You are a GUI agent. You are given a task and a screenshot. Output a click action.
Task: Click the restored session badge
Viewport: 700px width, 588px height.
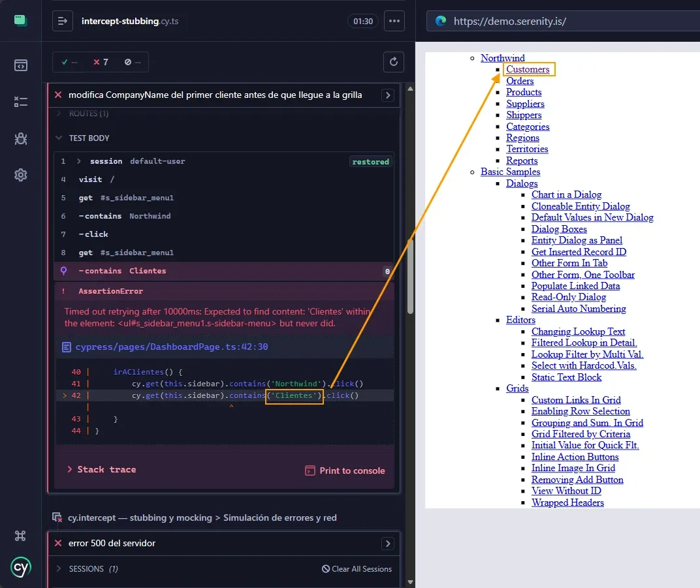point(370,161)
